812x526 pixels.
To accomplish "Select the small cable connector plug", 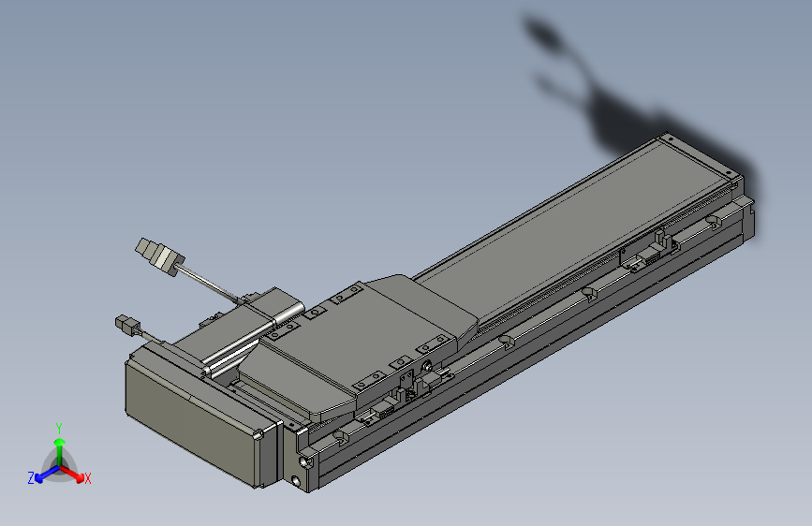I will 128,327.
